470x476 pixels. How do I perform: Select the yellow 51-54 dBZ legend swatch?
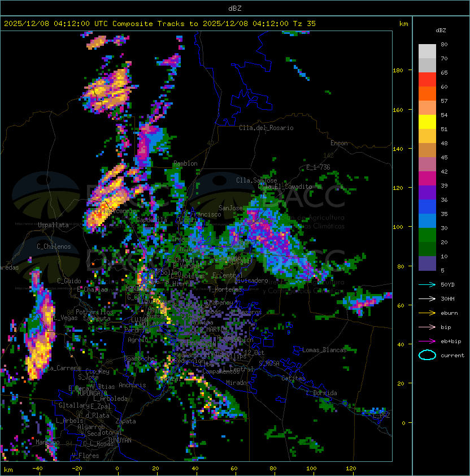427,122
